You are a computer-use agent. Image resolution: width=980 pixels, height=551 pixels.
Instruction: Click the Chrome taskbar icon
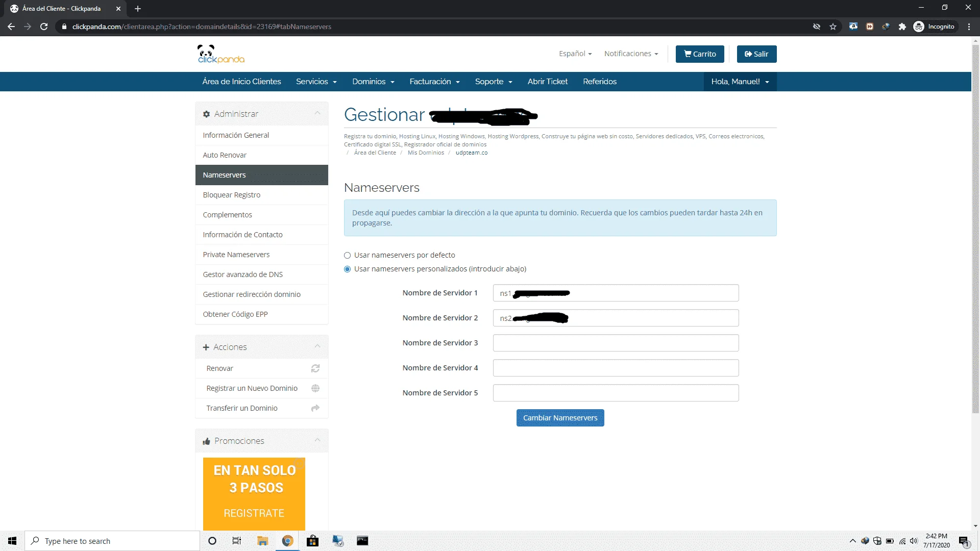288,541
